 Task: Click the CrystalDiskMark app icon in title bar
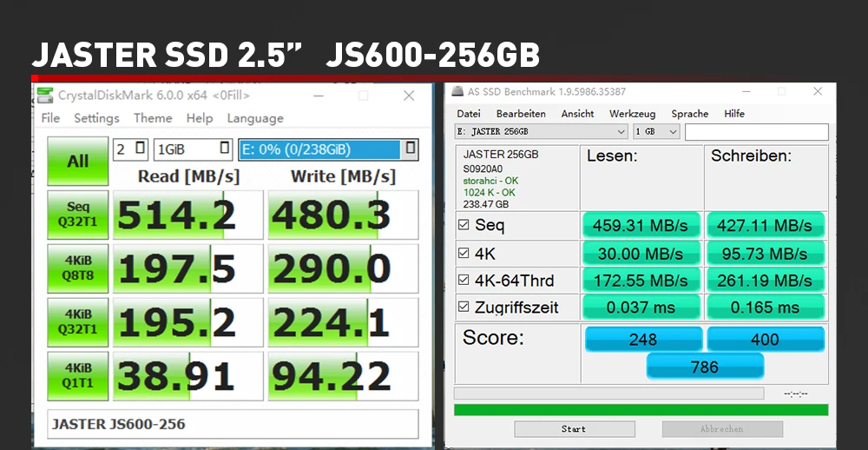pyautogui.click(x=45, y=96)
